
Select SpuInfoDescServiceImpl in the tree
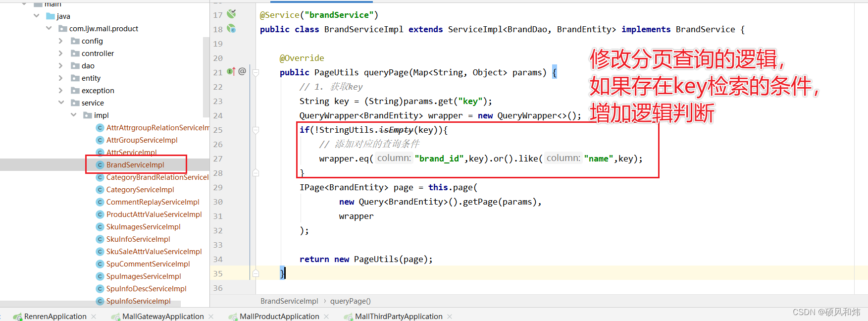click(147, 289)
